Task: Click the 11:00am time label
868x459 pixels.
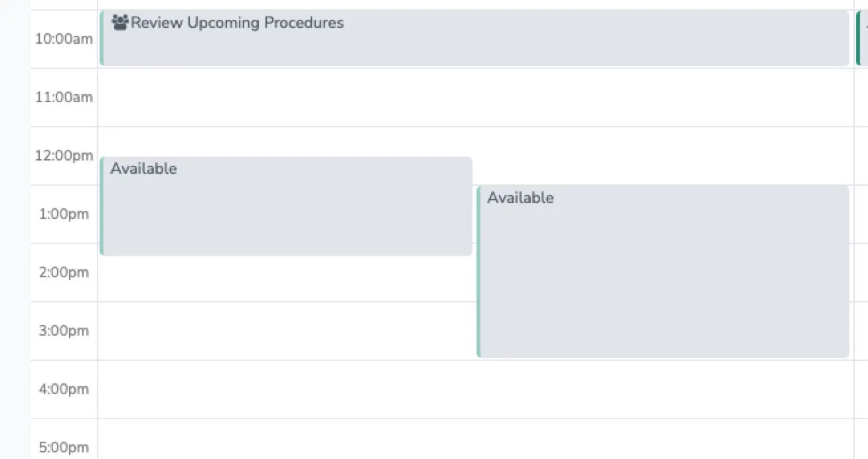Action: [x=63, y=97]
